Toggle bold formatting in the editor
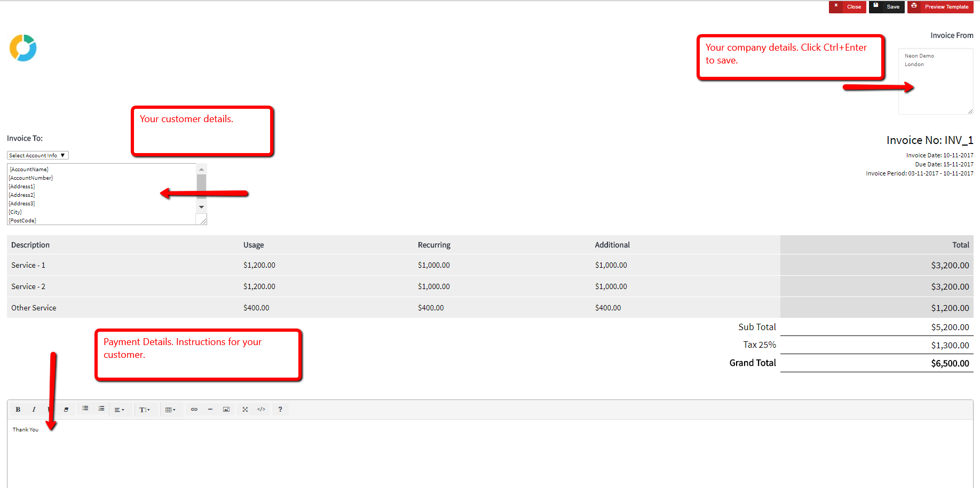Image resolution: width=980 pixels, height=488 pixels. click(18, 410)
